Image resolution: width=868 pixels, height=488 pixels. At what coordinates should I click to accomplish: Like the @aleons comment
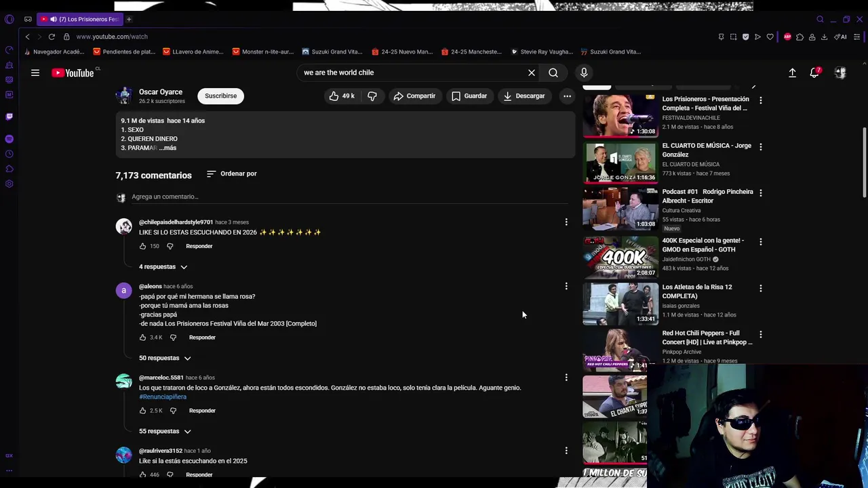pyautogui.click(x=142, y=338)
